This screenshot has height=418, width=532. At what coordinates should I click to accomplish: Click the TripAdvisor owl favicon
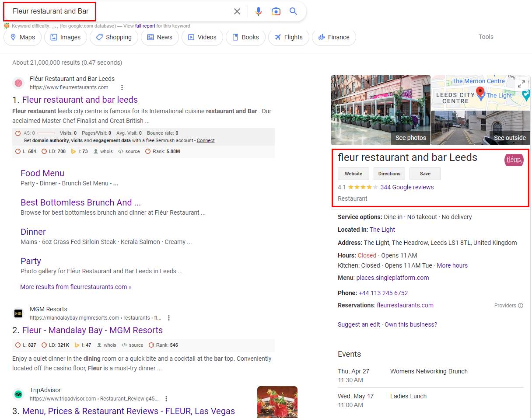pos(18,394)
